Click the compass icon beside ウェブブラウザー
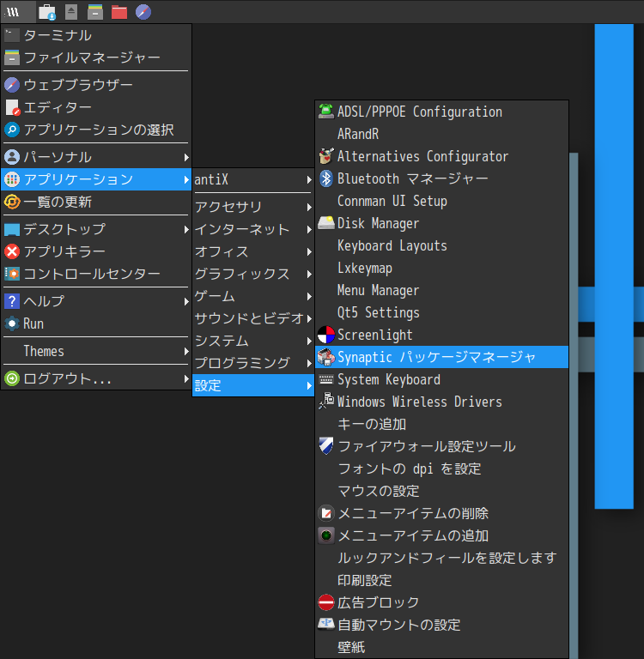Screen dimensions: 644x659 pyautogui.click(x=12, y=85)
